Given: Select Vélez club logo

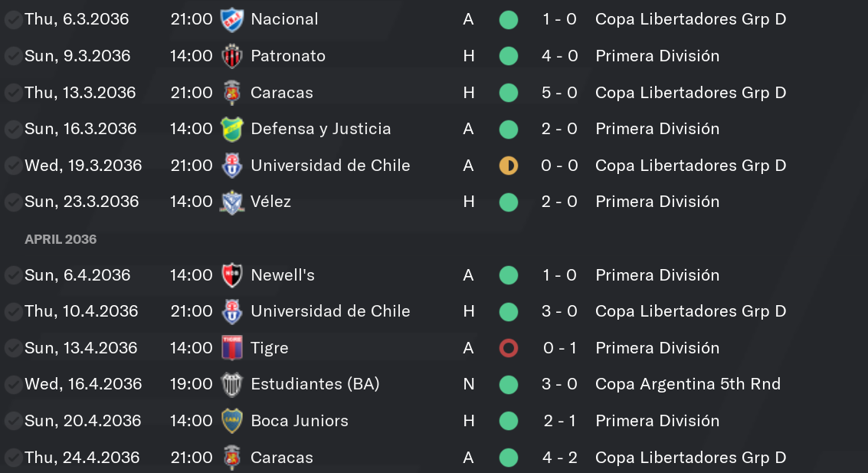Looking at the screenshot, I should tap(231, 202).
